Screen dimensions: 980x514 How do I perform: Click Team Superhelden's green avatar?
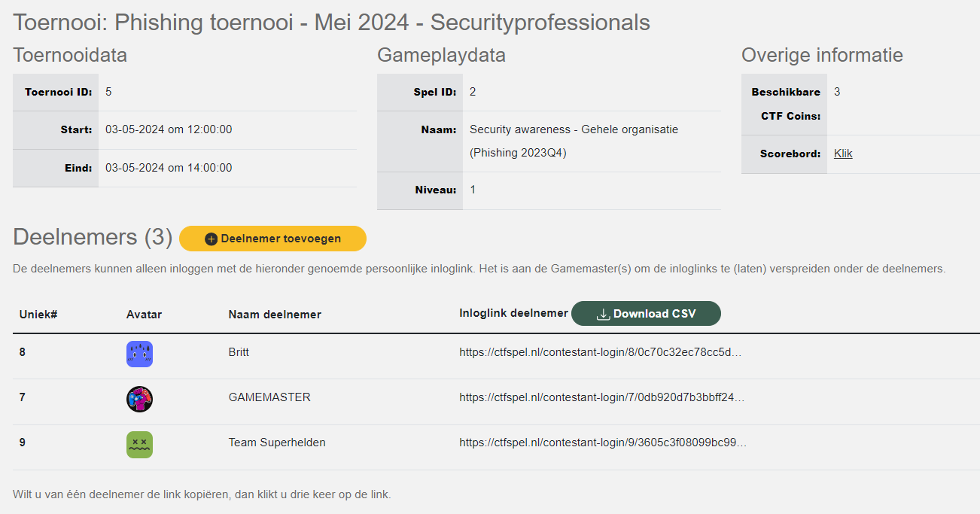click(x=139, y=444)
